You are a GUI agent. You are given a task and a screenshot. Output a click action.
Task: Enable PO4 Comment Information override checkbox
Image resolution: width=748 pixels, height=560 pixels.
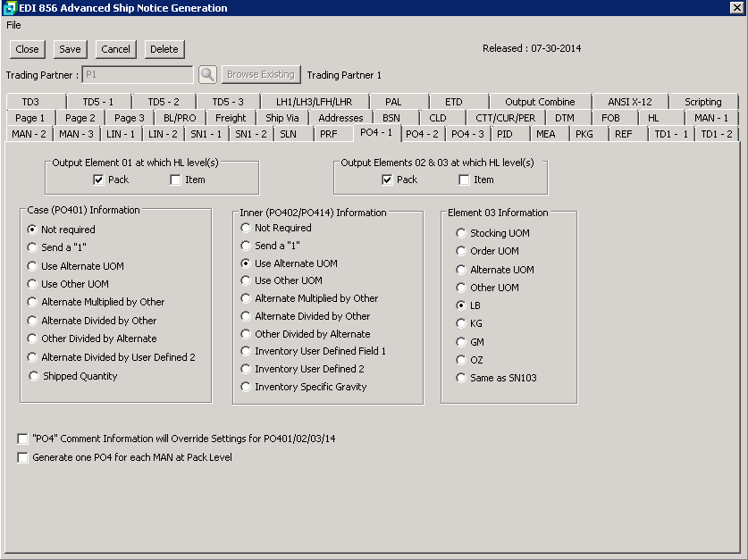pyautogui.click(x=22, y=439)
